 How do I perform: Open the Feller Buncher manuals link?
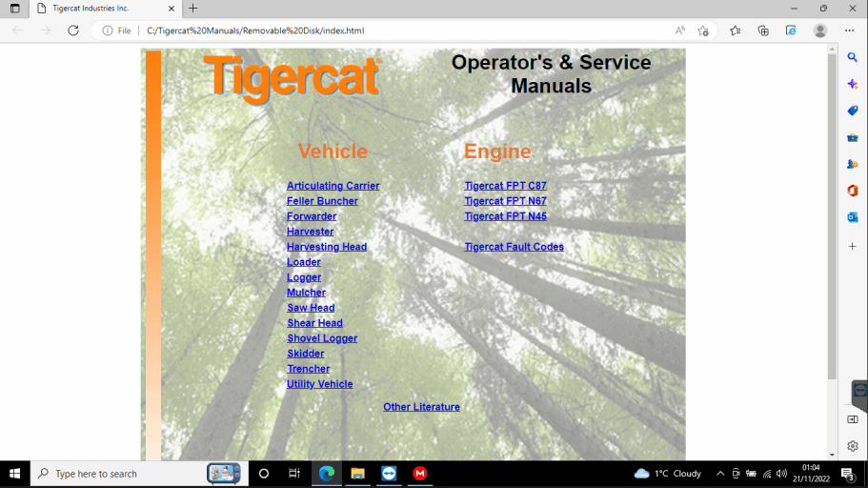pos(322,201)
